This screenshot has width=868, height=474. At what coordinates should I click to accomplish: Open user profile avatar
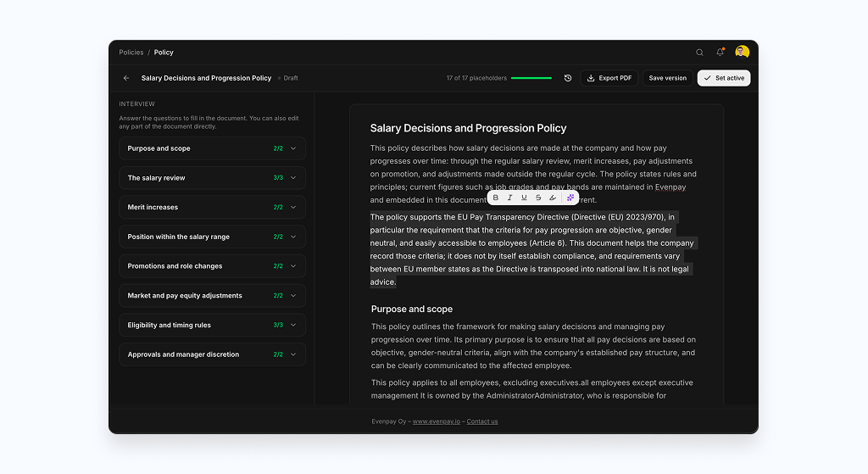[743, 52]
